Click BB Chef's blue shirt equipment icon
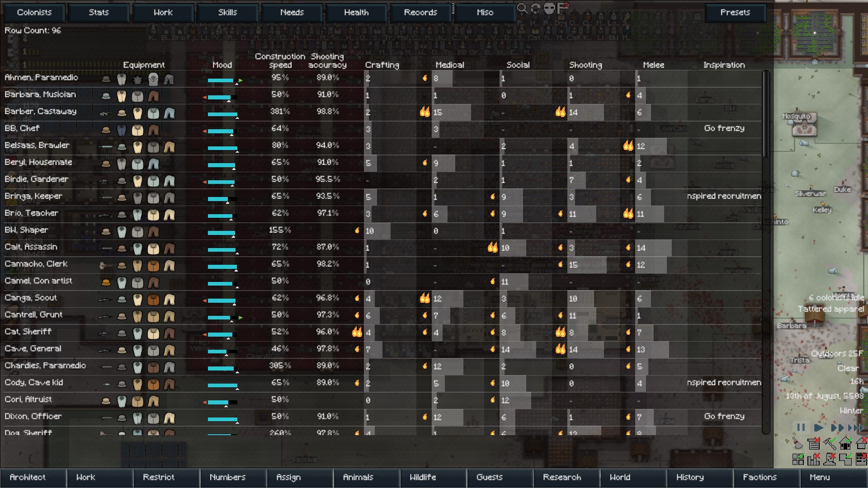 [x=122, y=130]
